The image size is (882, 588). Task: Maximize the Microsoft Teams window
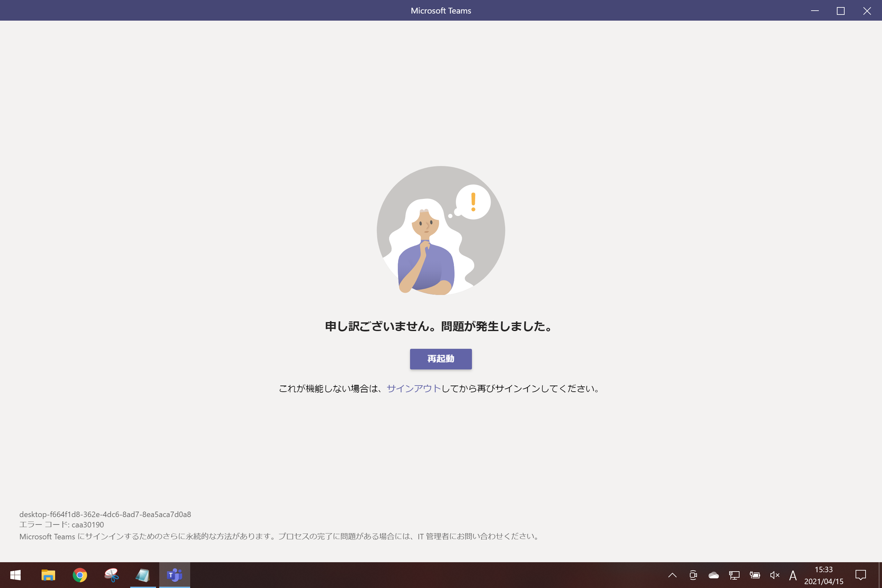coord(841,11)
